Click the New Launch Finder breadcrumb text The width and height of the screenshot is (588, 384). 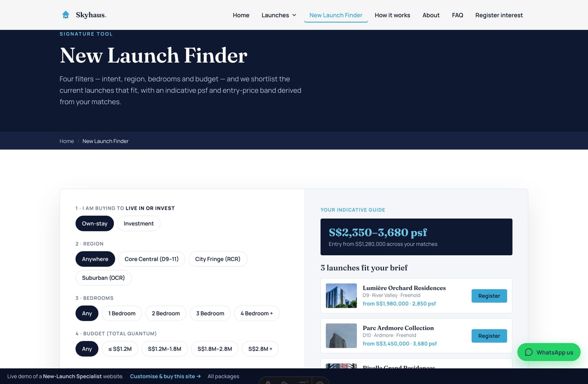(x=106, y=141)
